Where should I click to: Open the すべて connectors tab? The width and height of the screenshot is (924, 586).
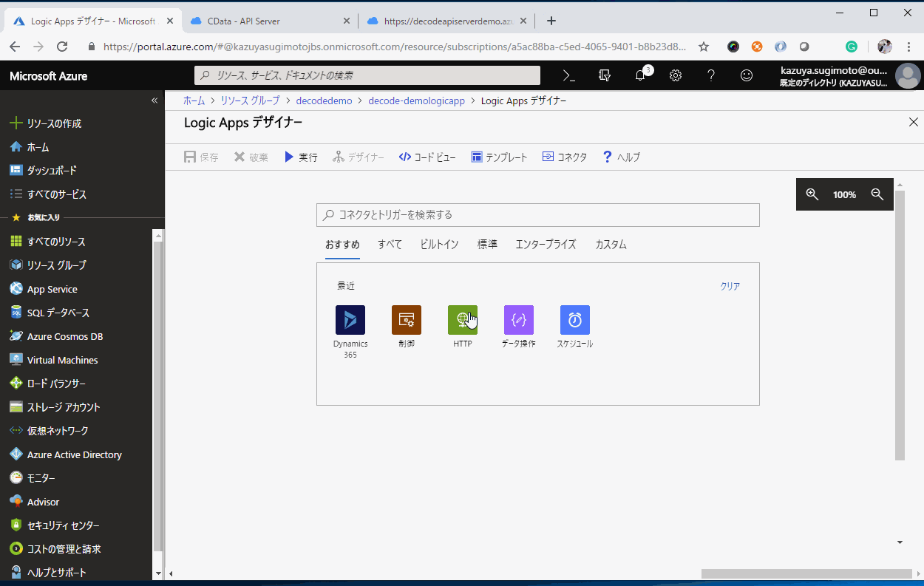[x=390, y=244]
